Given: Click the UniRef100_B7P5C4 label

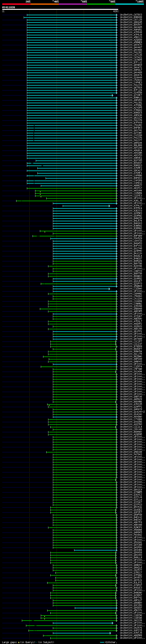Looking at the screenshot, I should coord(131,208).
